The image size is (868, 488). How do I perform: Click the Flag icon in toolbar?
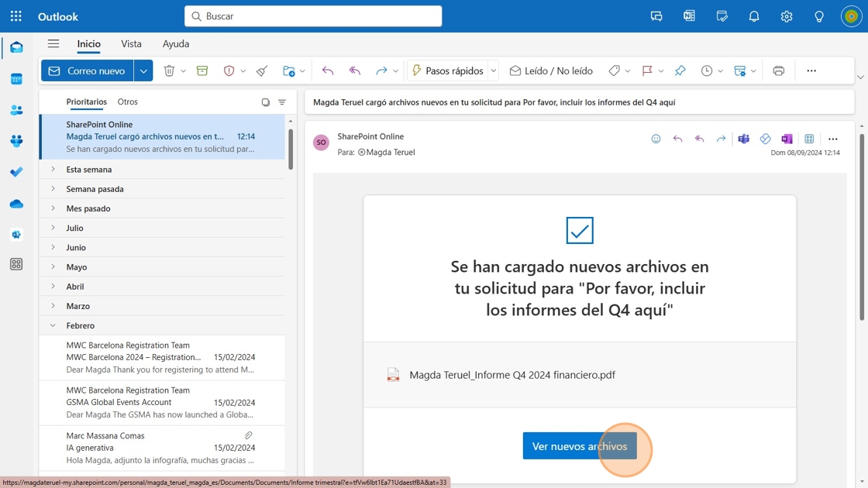click(x=646, y=70)
